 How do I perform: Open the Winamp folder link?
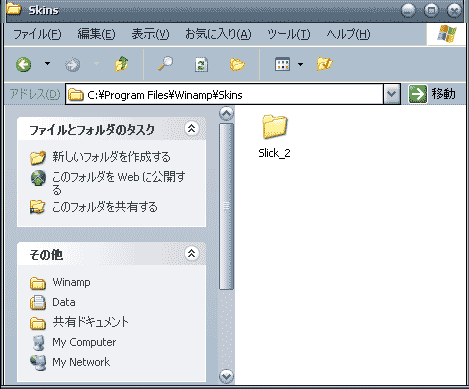click(71, 282)
